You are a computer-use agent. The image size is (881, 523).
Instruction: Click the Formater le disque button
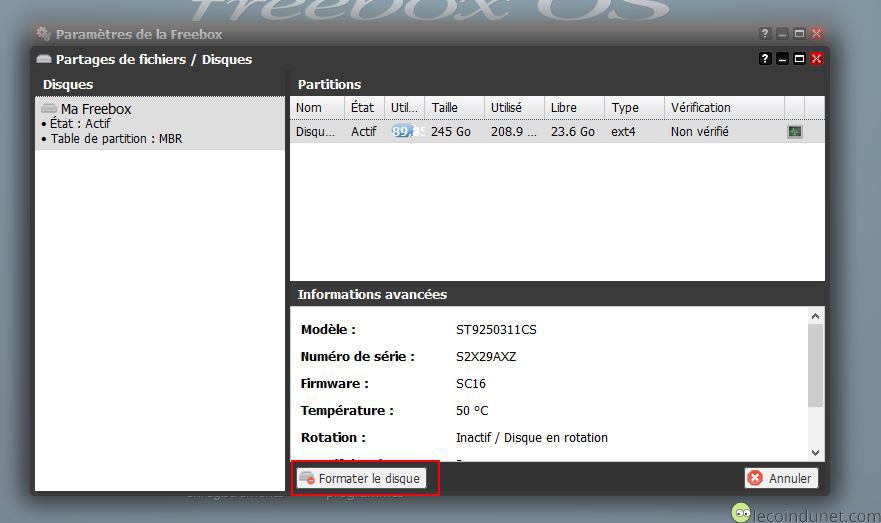[361, 478]
